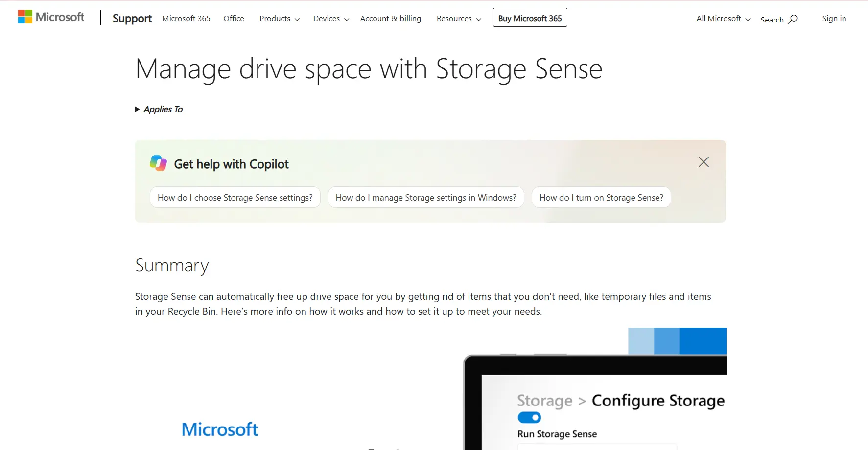Open Account & billing page

point(391,19)
